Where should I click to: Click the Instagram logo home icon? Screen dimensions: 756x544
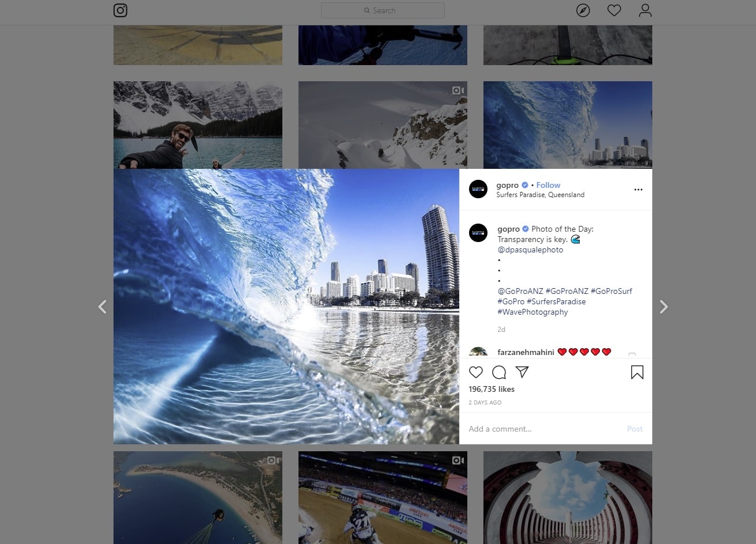pyautogui.click(x=120, y=10)
